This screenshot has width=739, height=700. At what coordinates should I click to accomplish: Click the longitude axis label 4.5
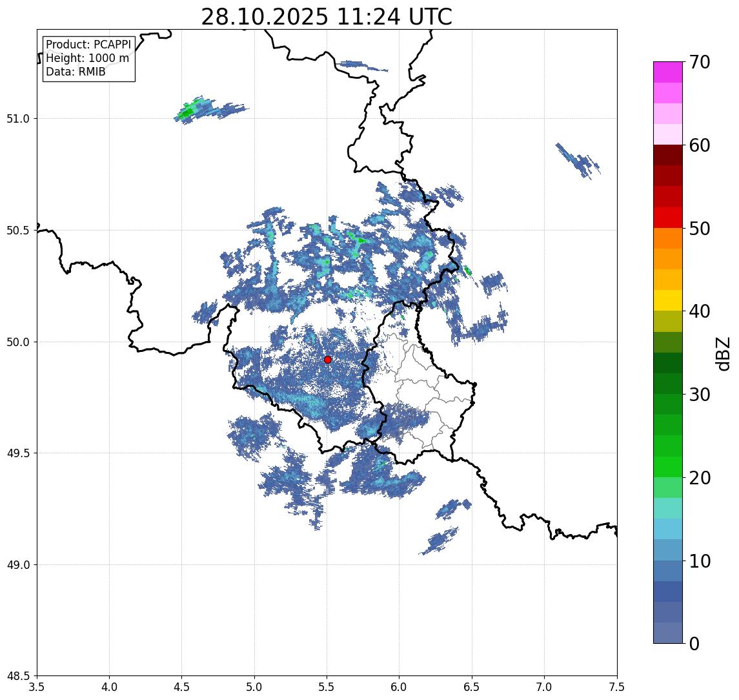(182, 687)
